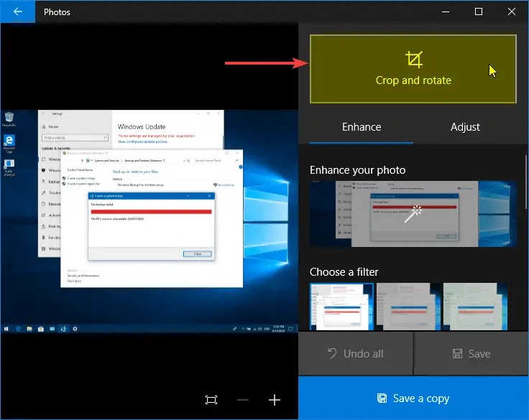This screenshot has width=529, height=420.
Task: Click the editing panel scrollbar
Action: tap(526, 182)
